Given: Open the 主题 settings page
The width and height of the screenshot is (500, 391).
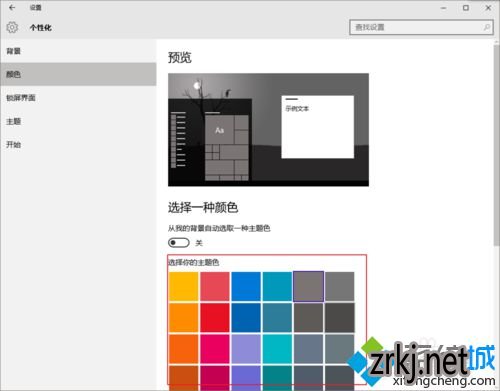Looking at the screenshot, I should click(x=78, y=121).
